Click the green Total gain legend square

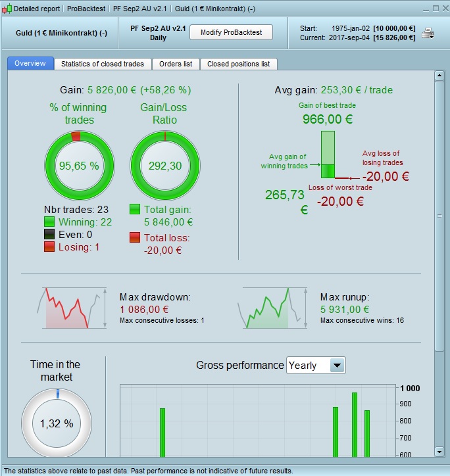(135, 209)
